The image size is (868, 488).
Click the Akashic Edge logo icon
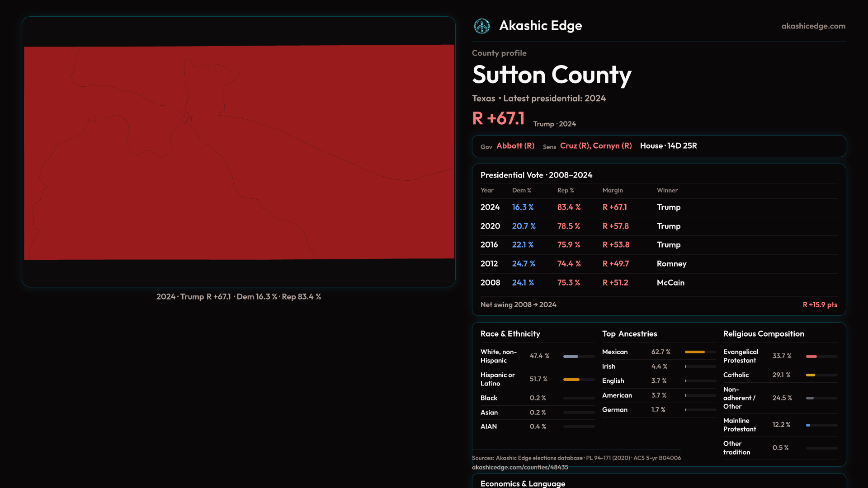(x=481, y=26)
